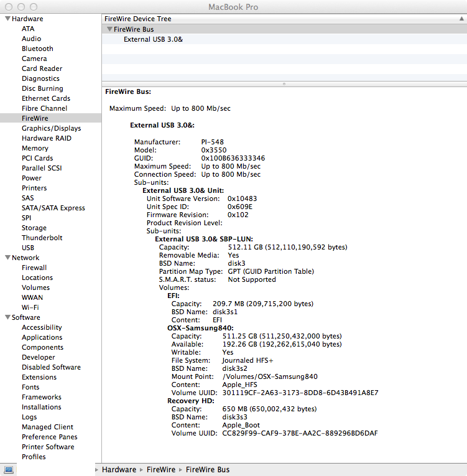Select Developer in the sidebar
The image size is (467, 476).
[38, 357]
